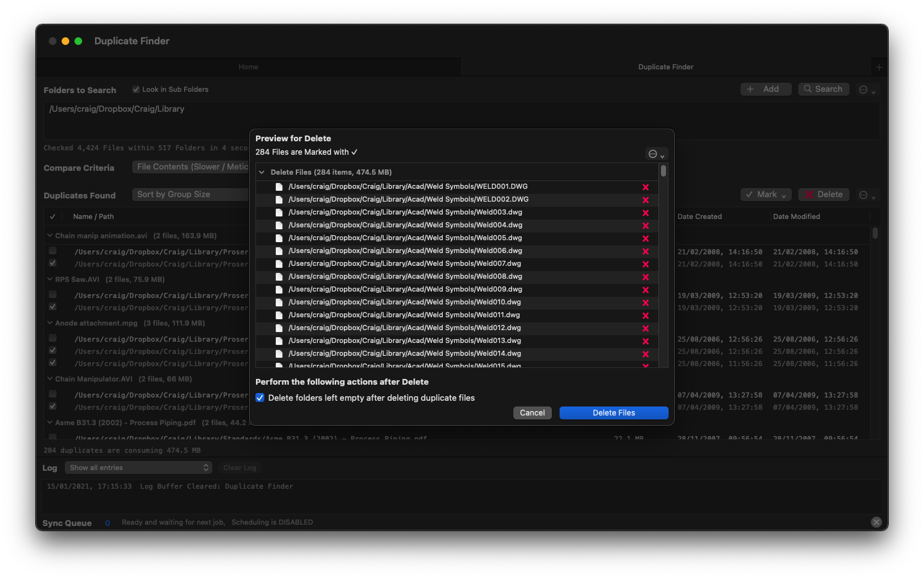Click preview list vertical scrollbar handle

(663, 171)
